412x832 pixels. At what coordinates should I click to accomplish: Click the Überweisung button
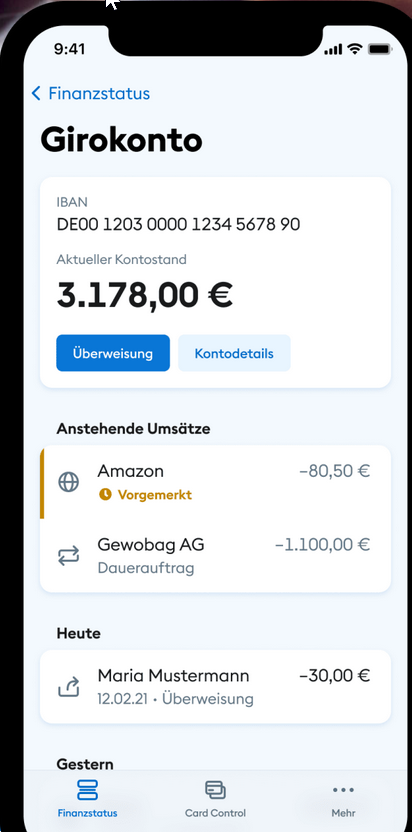(x=113, y=353)
